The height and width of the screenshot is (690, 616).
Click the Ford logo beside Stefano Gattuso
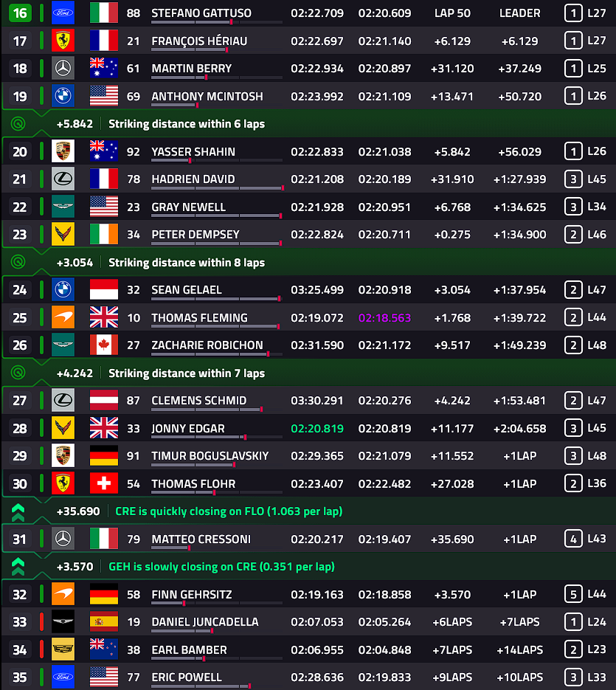click(x=63, y=13)
